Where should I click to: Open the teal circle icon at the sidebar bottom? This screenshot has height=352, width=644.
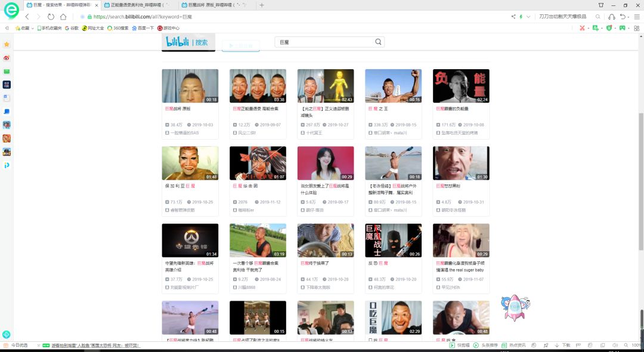pyautogui.click(x=6, y=334)
